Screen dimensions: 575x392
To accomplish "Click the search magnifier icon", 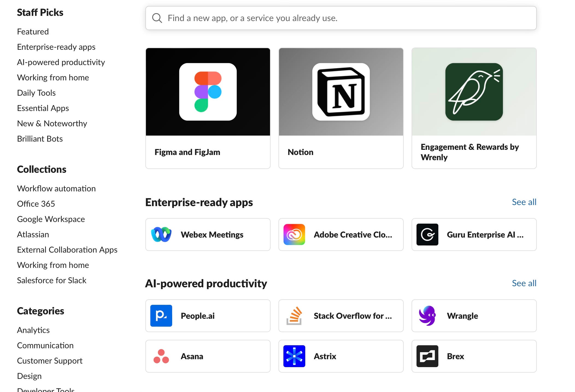I will (157, 18).
